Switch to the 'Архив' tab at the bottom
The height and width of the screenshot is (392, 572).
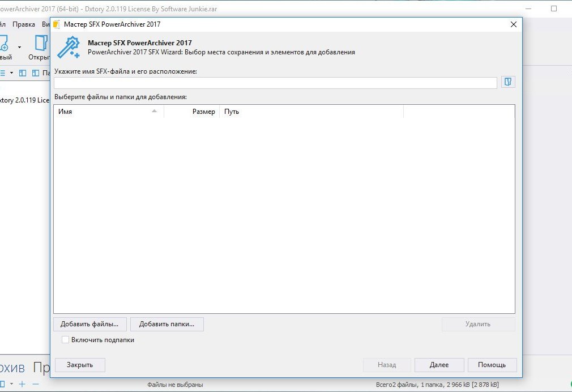point(12,367)
